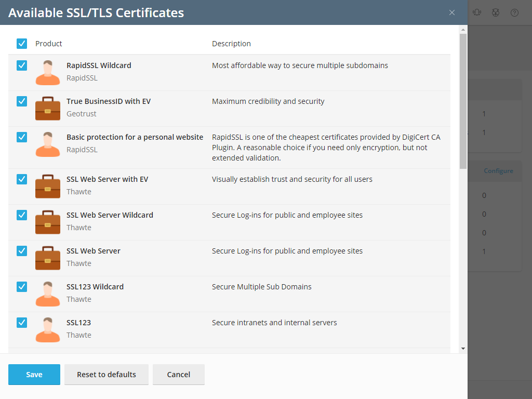Viewport: 532px width, 399px height.
Task: Uncheck the SSL123 certificate
Action: (x=21, y=323)
